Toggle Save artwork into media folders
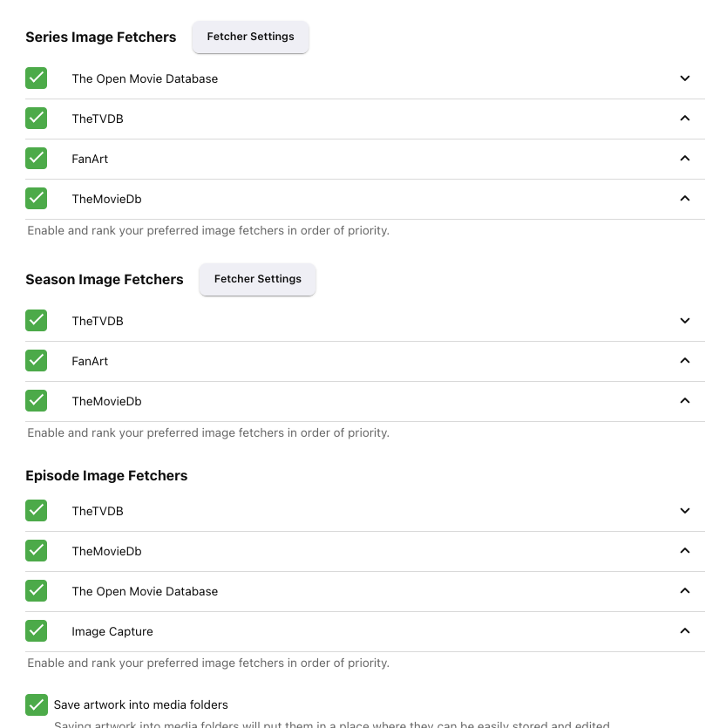This screenshot has height=728, width=726. point(37,704)
